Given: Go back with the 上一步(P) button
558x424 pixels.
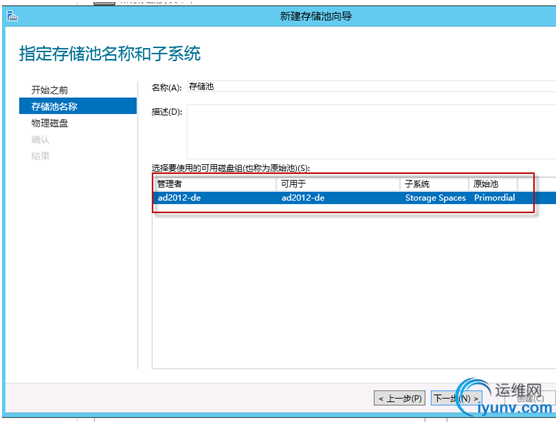Looking at the screenshot, I should tap(400, 398).
